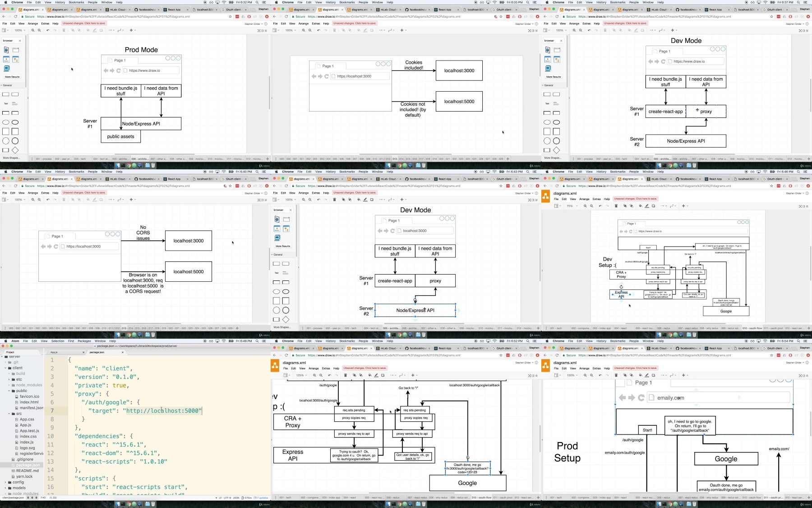Select diamond shape in Prod Mode window sidebar

click(15, 150)
